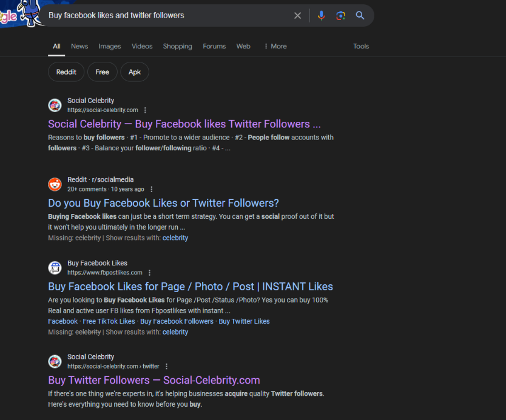Switch to the Forums tab
This screenshot has width=506, height=420.
coord(214,47)
